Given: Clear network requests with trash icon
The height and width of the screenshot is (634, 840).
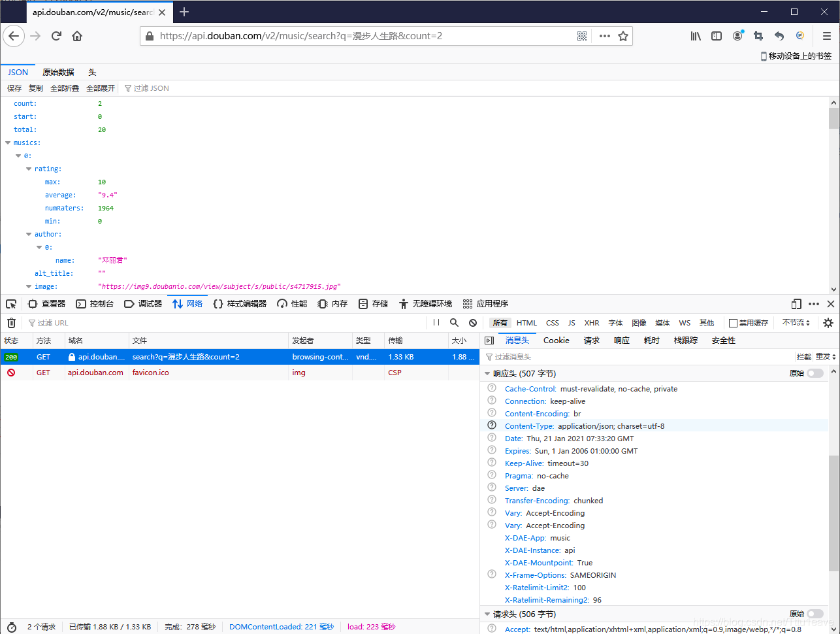Looking at the screenshot, I should click(11, 323).
